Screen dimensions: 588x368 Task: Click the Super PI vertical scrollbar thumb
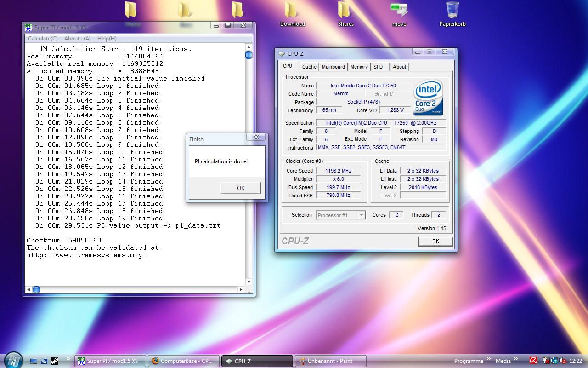[x=249, y=55]
